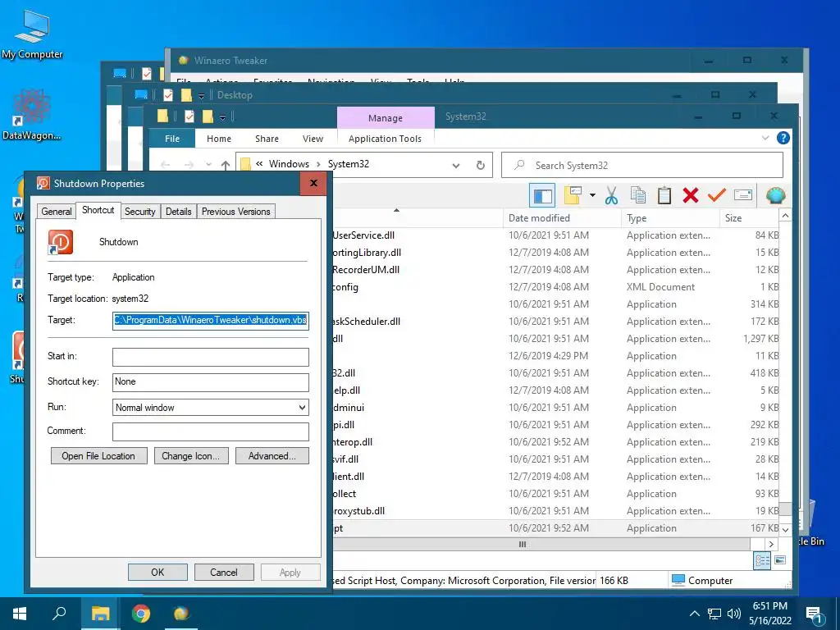
Task: Sort by Date modified column header
Action: pyautogui.click(x=562, y=218)
